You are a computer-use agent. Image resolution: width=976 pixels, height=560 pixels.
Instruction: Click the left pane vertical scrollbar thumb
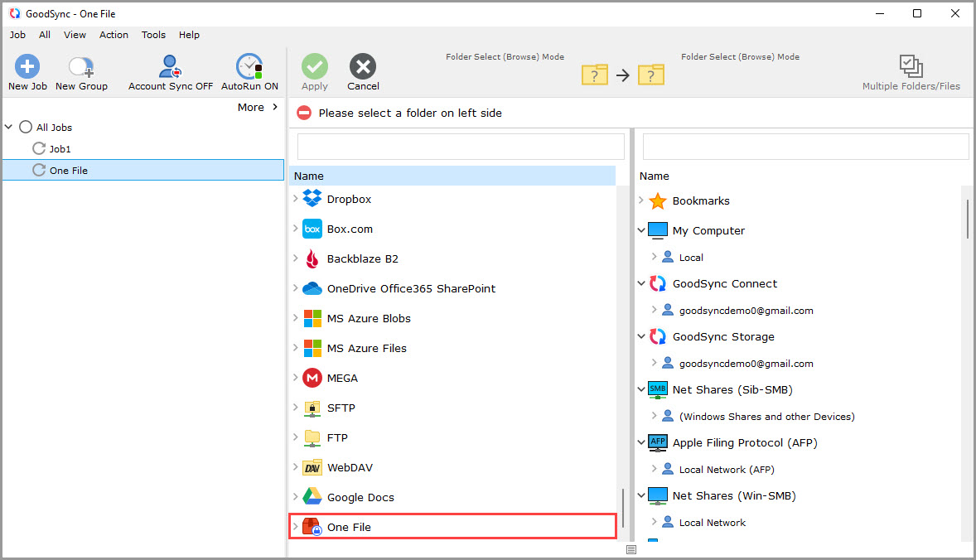(x=623, y=509)
